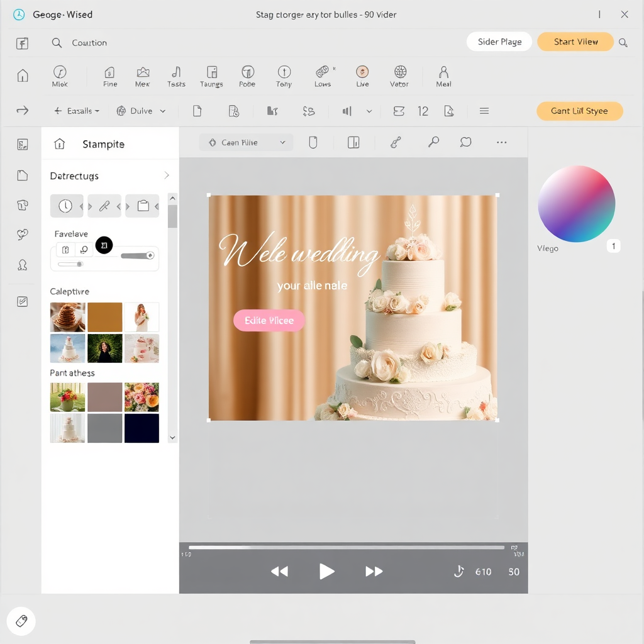The height and width of the screenshot is (644, 644).
Task: Toggle the clock option in Datrectugs
Action: (67, 206)
